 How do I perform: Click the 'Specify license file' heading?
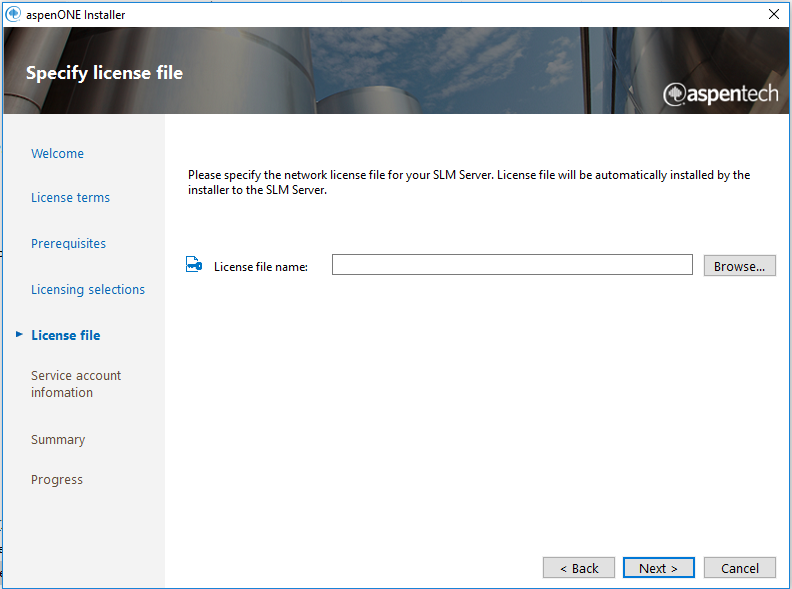tap(105, 73)
